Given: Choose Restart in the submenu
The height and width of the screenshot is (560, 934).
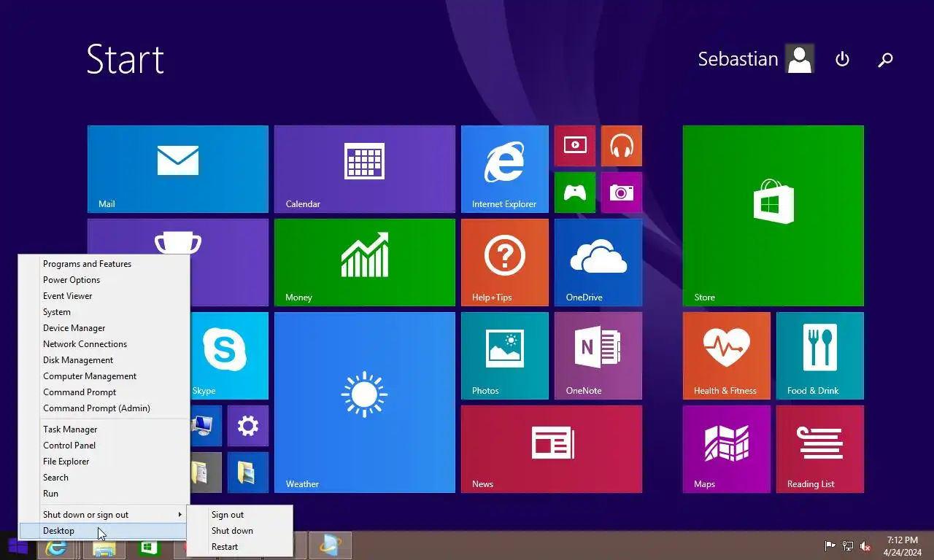Looking at the screenshot, I should click(x=240, y=547).
